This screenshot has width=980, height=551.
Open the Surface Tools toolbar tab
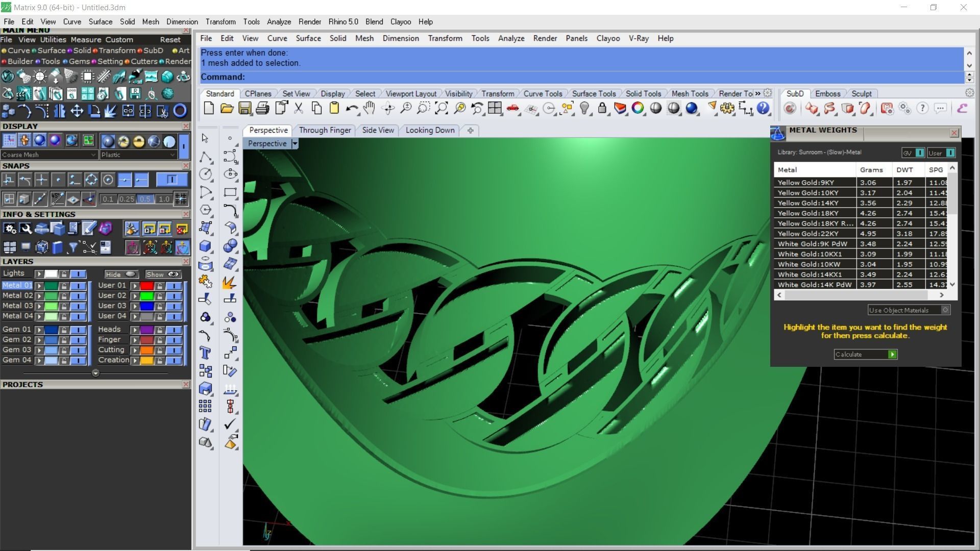(594, 94)
